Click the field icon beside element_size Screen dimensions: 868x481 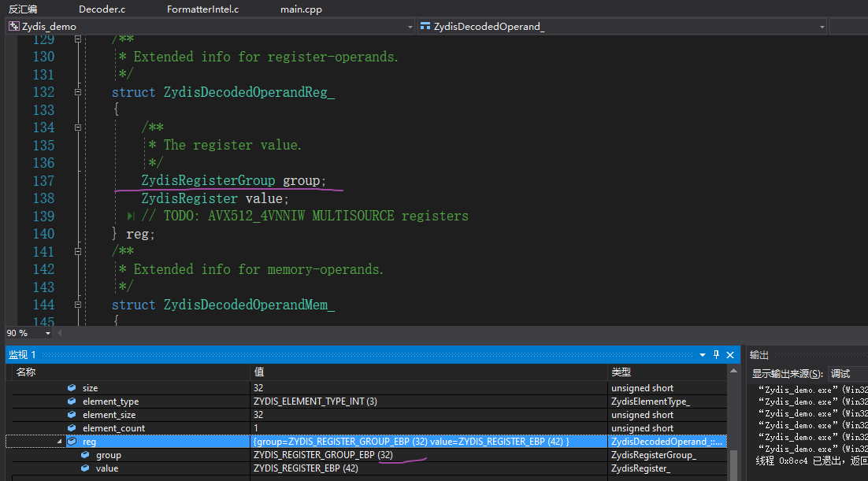(x=72, y=415)
